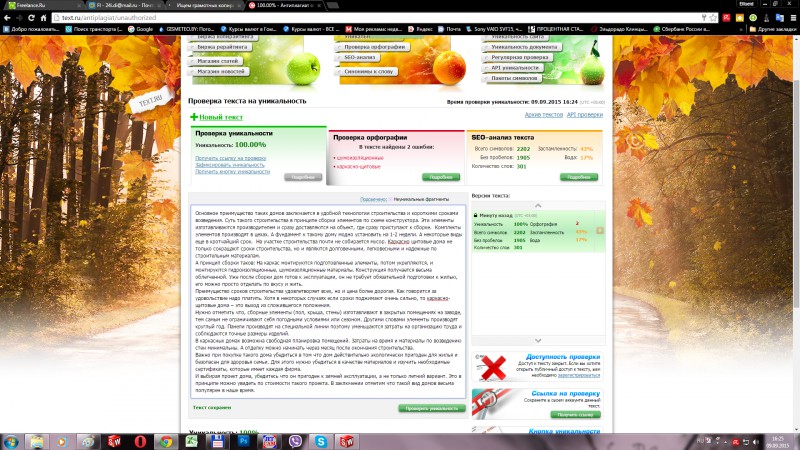The height and width of the screenshot is (450, 800).
Task: Click Подробнее button in spelling check panel
Action: [441, 177]
